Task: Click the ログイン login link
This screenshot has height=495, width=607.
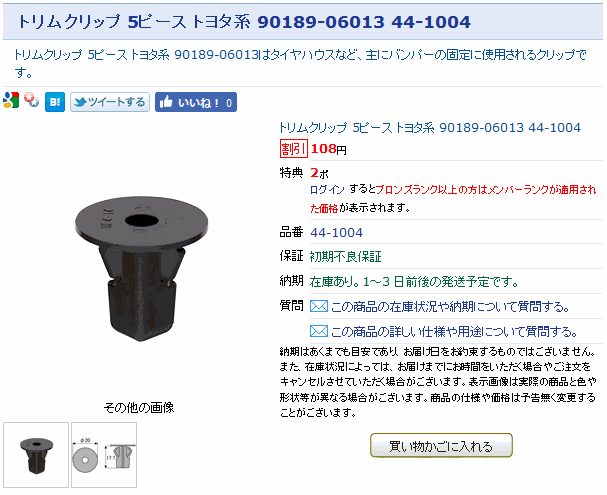Action: point(328,190)
